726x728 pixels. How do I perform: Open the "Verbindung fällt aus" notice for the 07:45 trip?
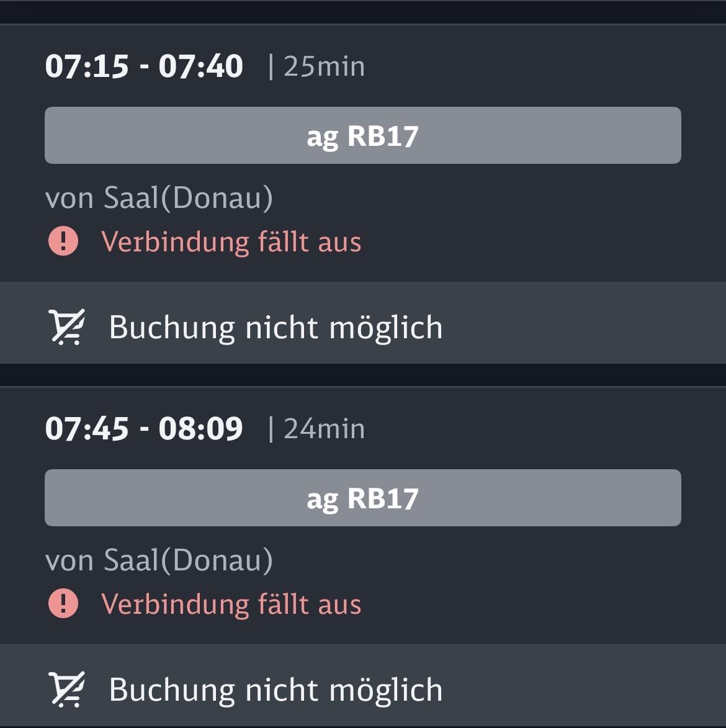(231, 604)
